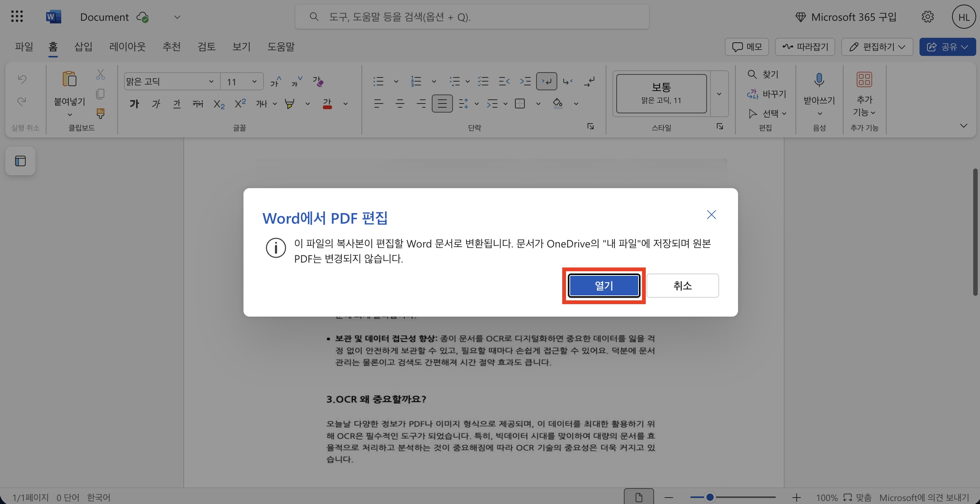The image size is (980, 504).
Task: Open the 검토 ribbon tab
Action: pos(206,46)
